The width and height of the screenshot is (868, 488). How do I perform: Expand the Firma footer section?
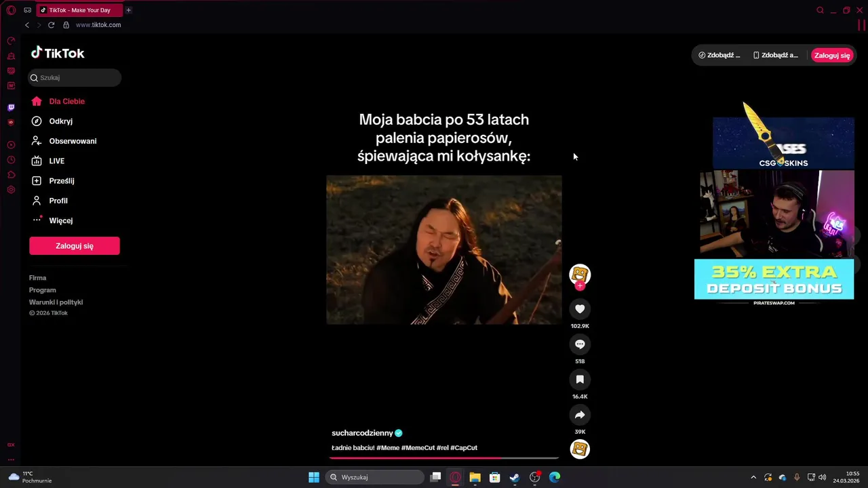tap(37, 278)
